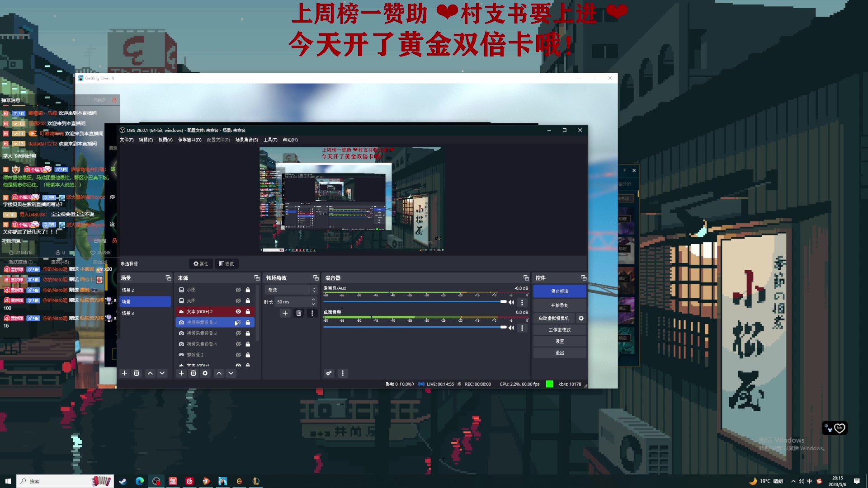Screen dimensions: 868x488
Task: Unlock the 文本 (GDI+) 2 source lock
Action: tap(248, 312)
